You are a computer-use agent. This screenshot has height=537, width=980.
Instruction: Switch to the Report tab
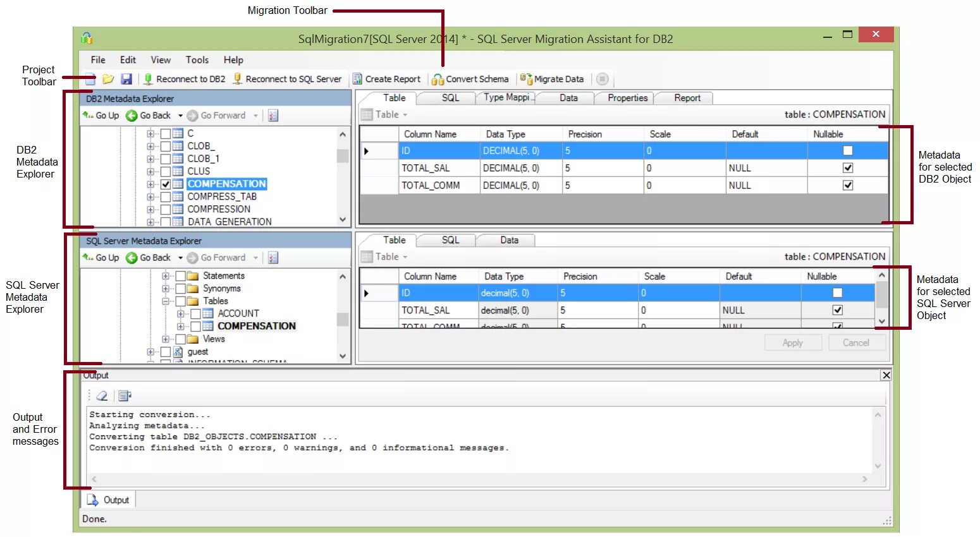coord(687,98)
